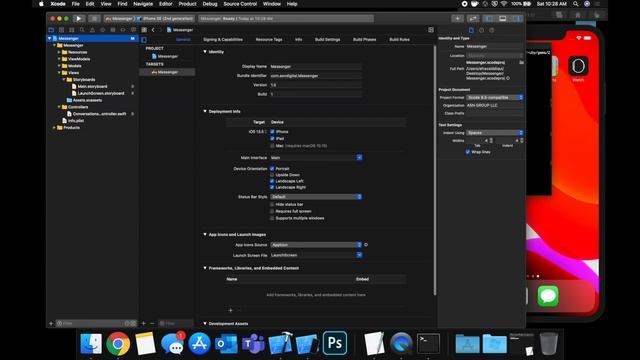Screen dimensions: 640x360
Task: Open the Product menu
Action: click(x=187, y=4)
